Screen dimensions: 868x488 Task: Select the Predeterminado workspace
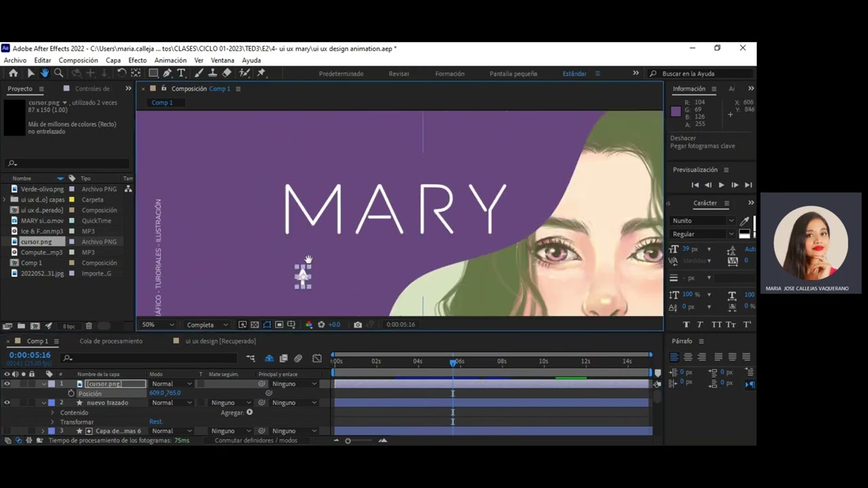[x=341, y=73]
